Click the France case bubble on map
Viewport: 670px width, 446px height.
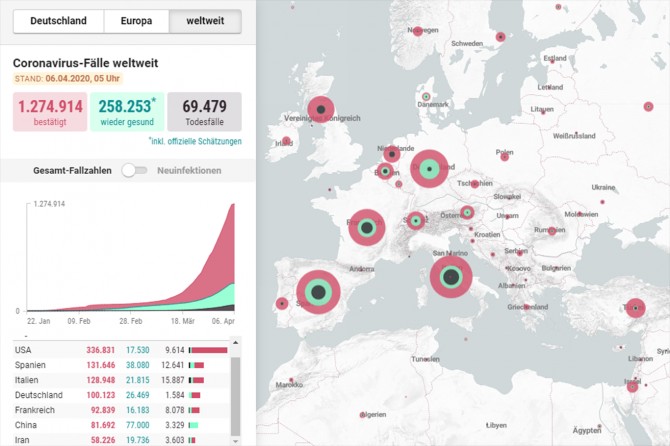[x=366, y=228]
